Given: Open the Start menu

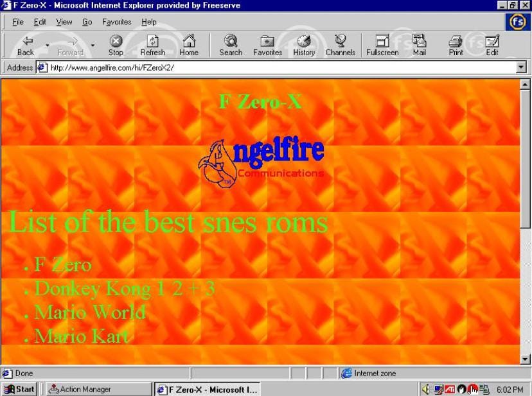Looking at the screenshot, I should click(19, 388).
